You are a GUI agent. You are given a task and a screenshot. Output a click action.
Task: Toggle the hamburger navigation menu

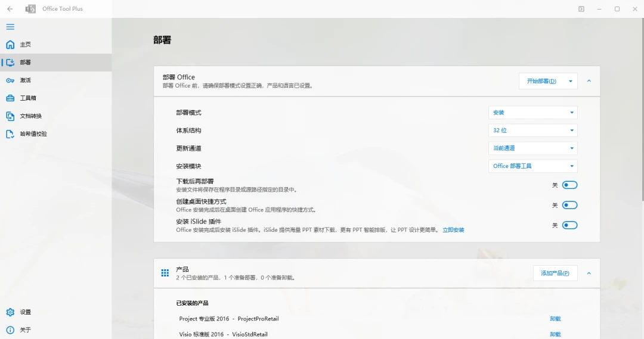[10, 27]
